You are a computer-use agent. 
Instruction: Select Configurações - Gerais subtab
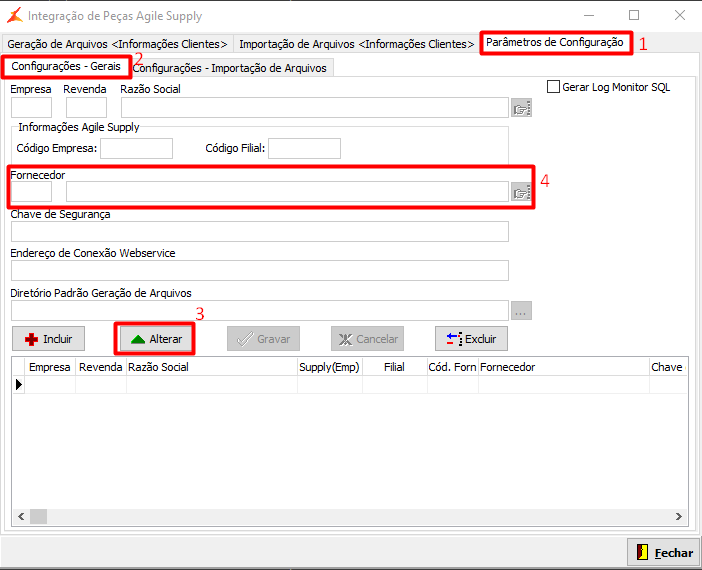66,66
